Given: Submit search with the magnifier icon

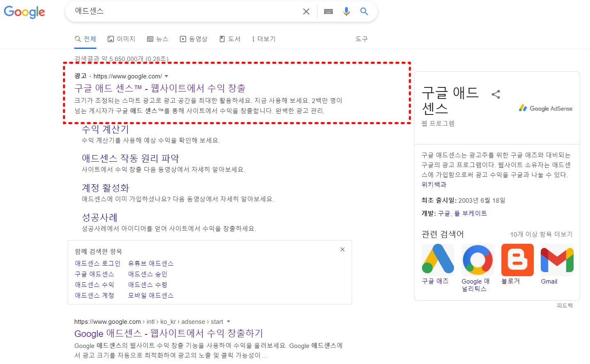Looking at the screenshot, I should point(364,11).
